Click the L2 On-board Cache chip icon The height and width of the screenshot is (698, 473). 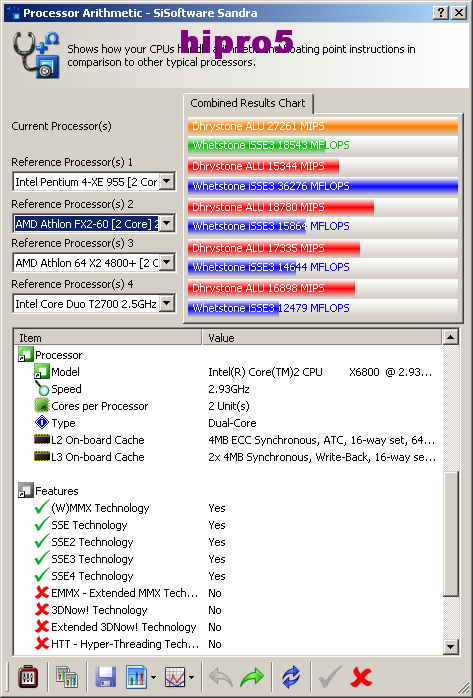[x=42, y=440]
